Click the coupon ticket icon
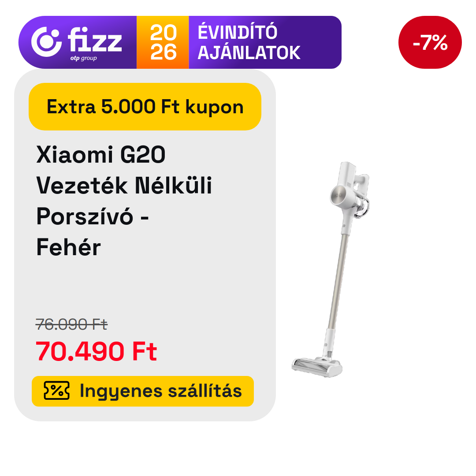The width and height of the screenshot is (476, 476). coord(56,390)
